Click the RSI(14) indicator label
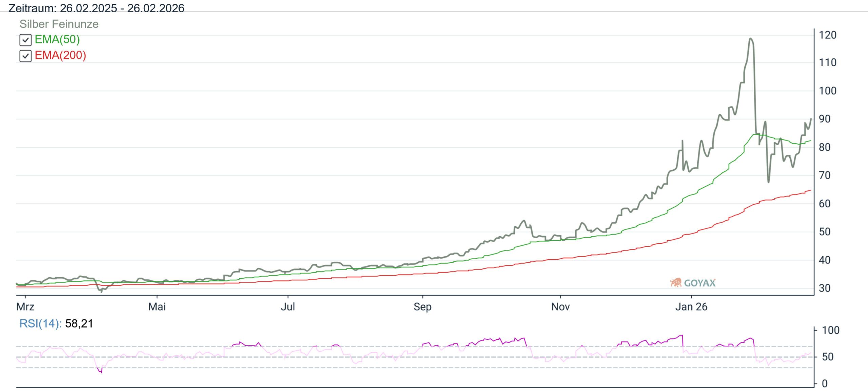This screenshot has height=391, width=868. coord(40,323)
